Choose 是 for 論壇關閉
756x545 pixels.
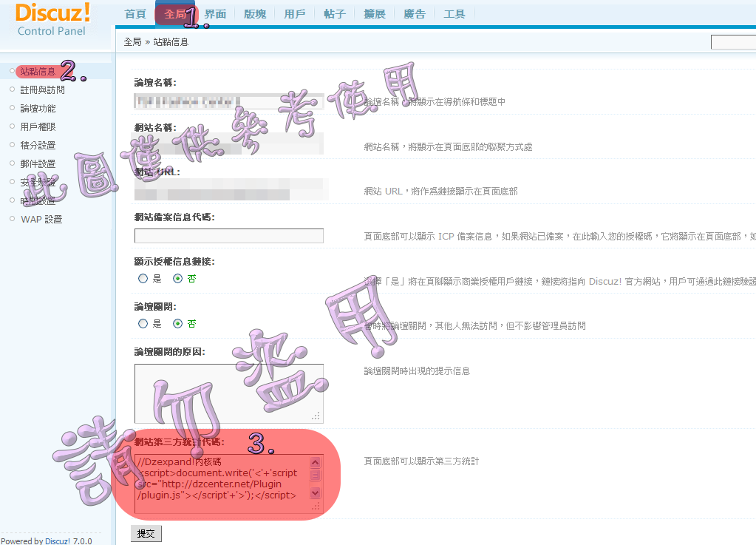tap(143, 324)
